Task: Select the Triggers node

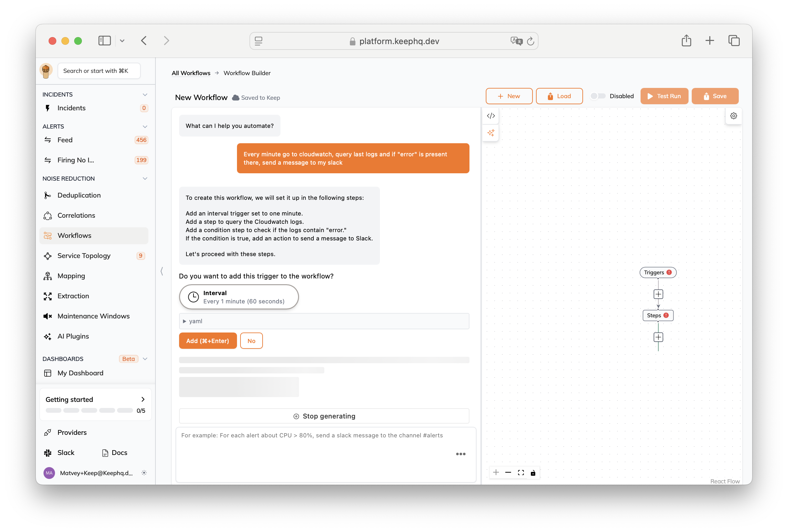Action: [x=658, y=272]
